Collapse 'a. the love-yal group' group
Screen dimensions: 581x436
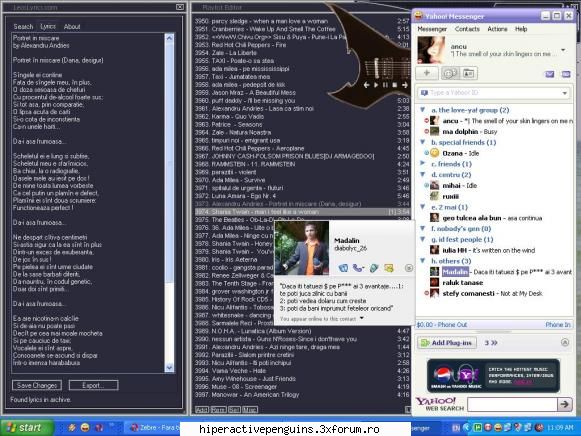[x=422, y=110]
